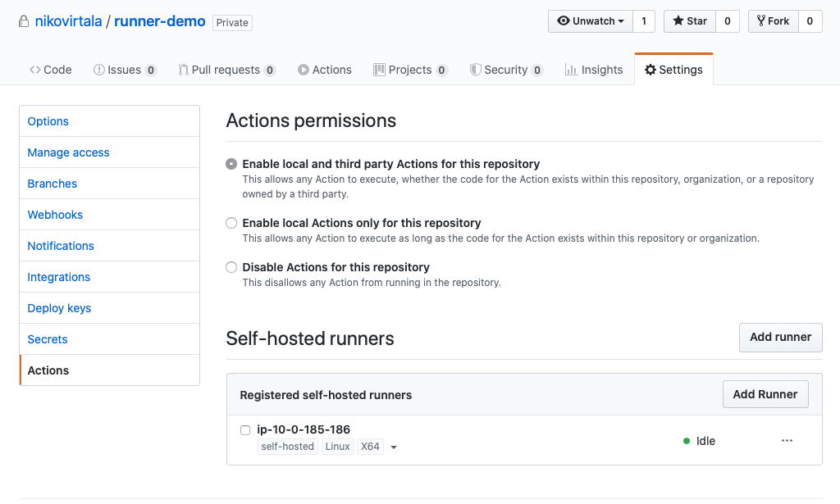Image resolution: width=840 pixels, height=504 pixels.
Task: Click the Linux label tag
Action: 337,446
